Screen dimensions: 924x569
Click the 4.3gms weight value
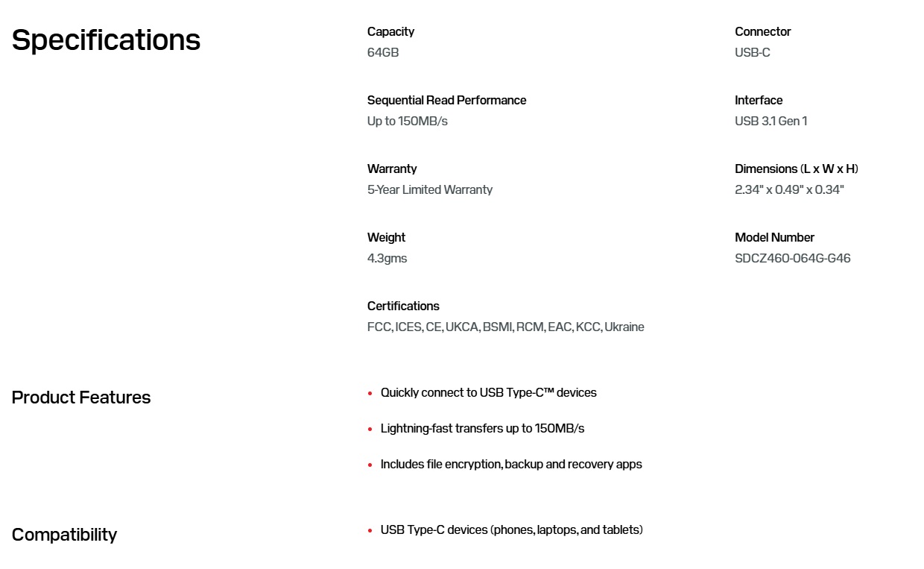click(387, 258)
